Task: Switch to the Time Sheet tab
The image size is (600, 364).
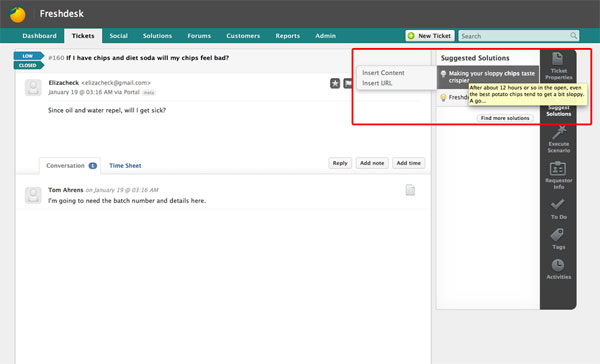Action: (x=125, y=165)
